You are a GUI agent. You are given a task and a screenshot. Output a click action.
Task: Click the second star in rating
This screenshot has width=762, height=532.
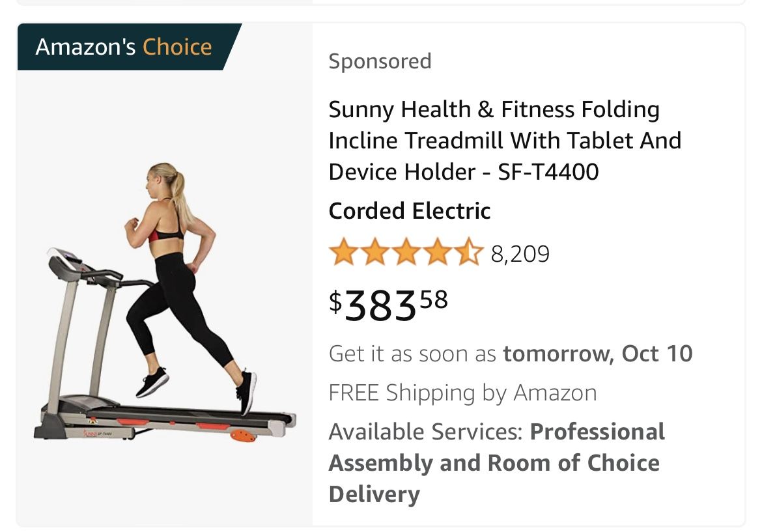[374, 251]
